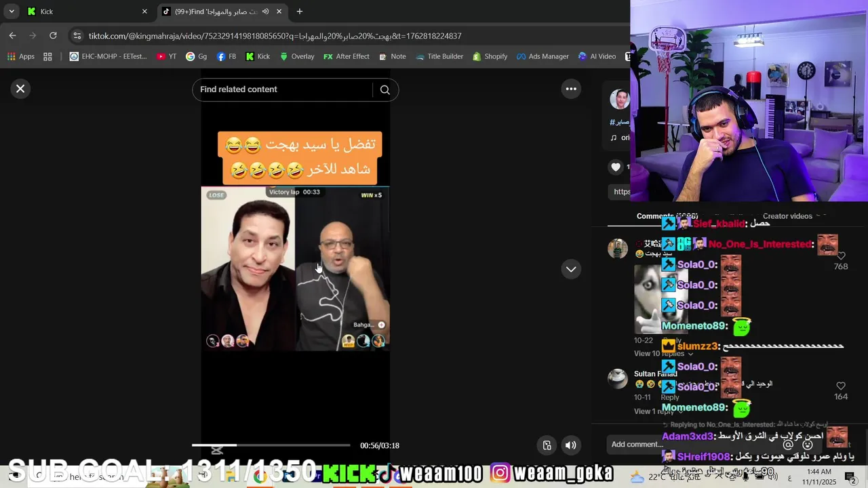Viewport: 868px width, 488px height.
Task: Click the TikTok URL in address bar
Action: [275, 36]
